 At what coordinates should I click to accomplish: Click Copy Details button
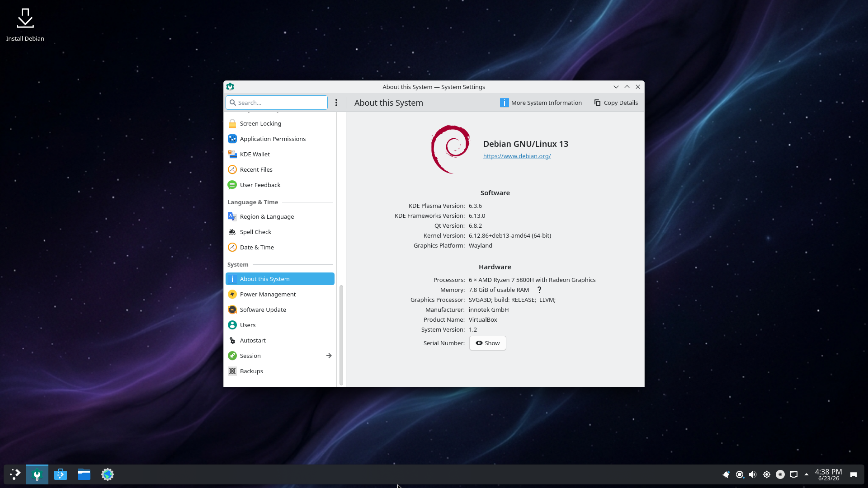[x=616, y=103]
